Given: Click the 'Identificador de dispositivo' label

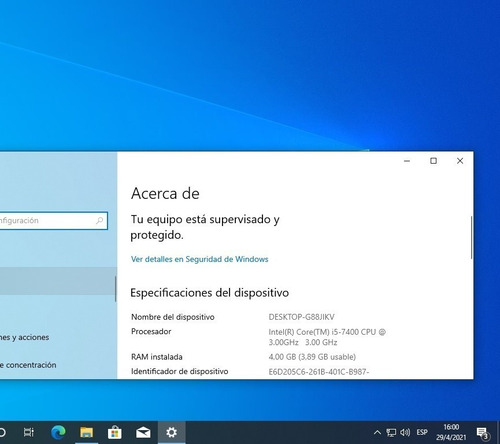Looking at the screenshot, I should (180, 371).
